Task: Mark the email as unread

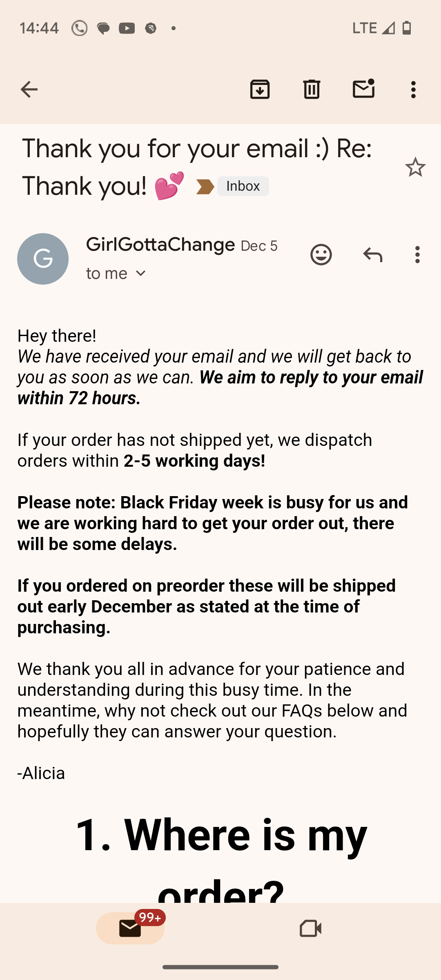Action: pyautogui.click(x=363, y=89)
